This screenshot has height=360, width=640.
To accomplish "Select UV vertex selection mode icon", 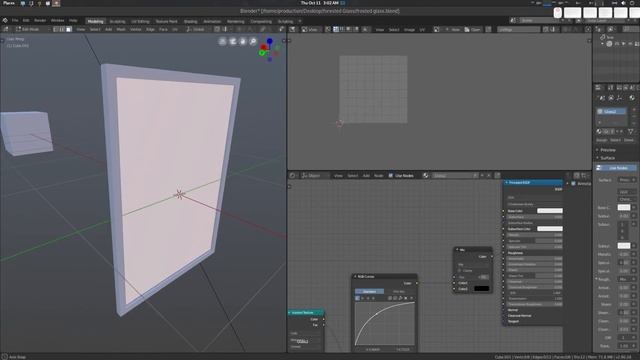I will click(x=336, y=29).
